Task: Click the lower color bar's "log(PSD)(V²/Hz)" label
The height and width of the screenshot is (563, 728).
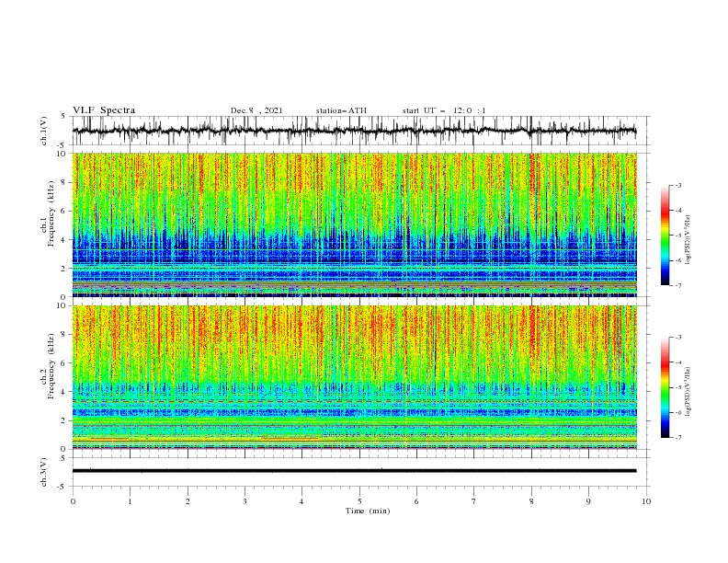Action: click(x=688, y=392)
